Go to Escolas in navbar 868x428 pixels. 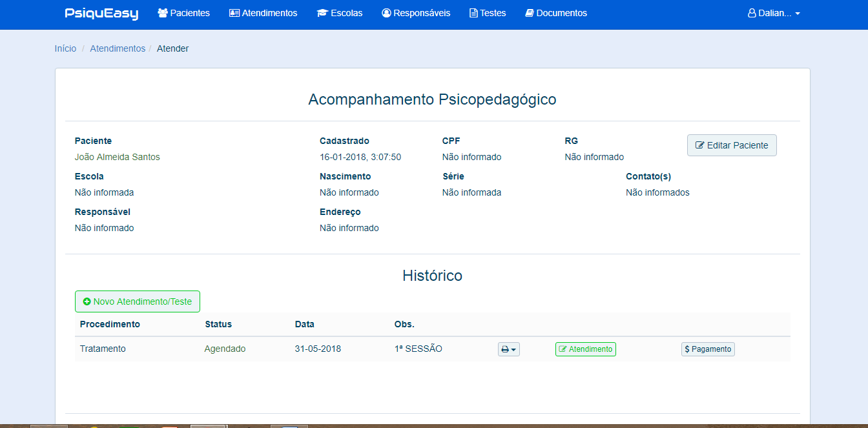coord(340,13)
